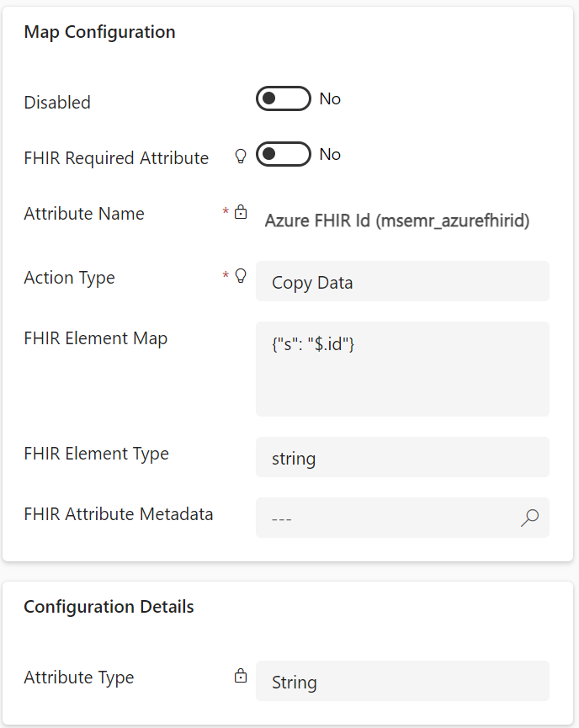Click the Disabled field label

[x=57, y=103]
